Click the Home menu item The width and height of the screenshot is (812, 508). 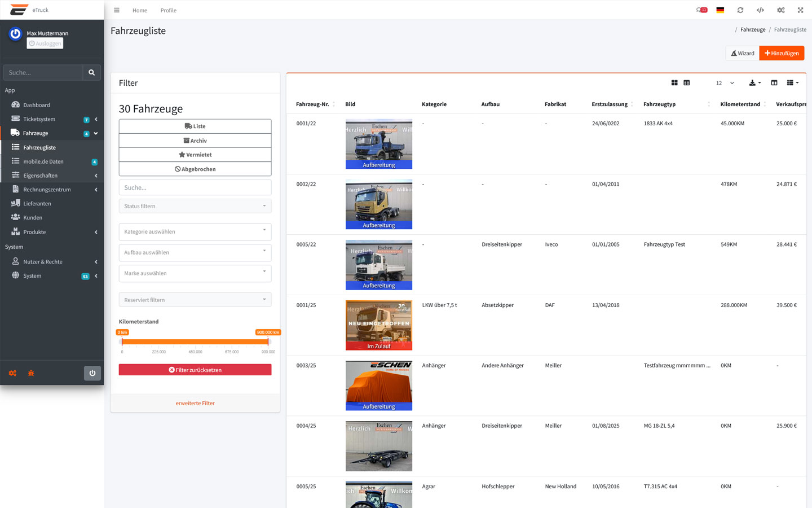pos(140,10)
